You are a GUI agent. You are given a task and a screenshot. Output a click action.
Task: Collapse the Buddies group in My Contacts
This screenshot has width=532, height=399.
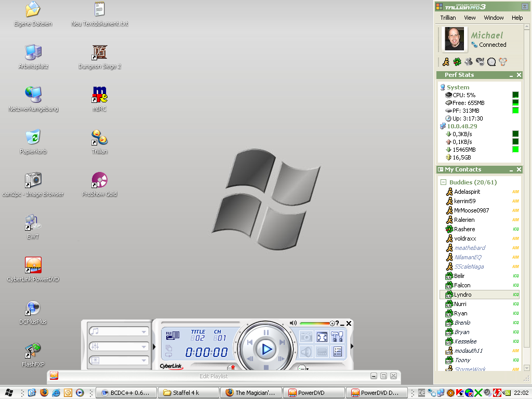[x=443, y=182]
